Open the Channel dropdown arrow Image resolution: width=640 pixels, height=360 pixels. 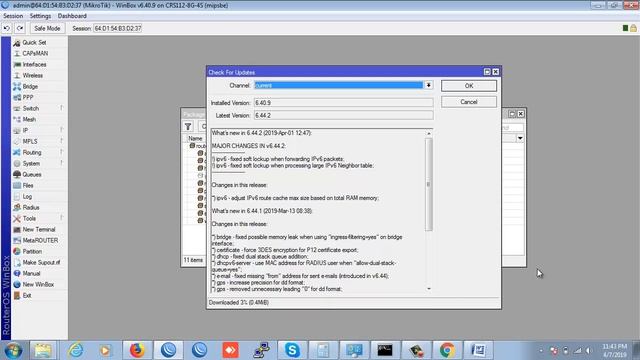pos(428,85)
